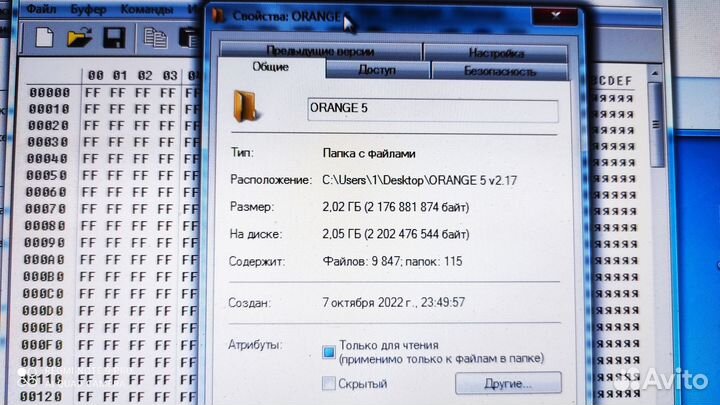Click the Copy pages toolbar icon
This screenshot has height=405, width=720.
point(155,38)
